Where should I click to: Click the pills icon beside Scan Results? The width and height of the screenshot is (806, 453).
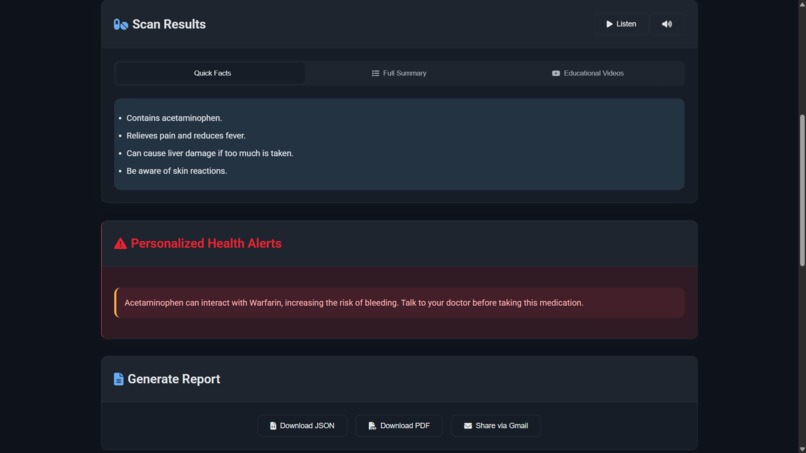tap(121, 24)
